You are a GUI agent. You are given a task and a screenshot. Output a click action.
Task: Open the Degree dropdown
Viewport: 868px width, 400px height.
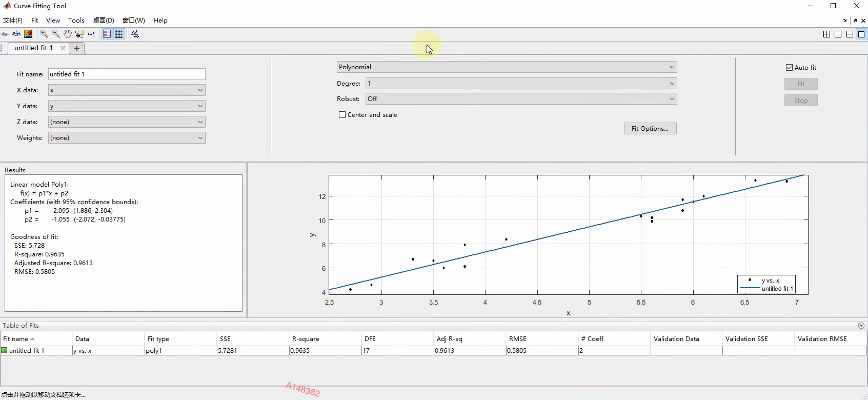tap(521, 84)
